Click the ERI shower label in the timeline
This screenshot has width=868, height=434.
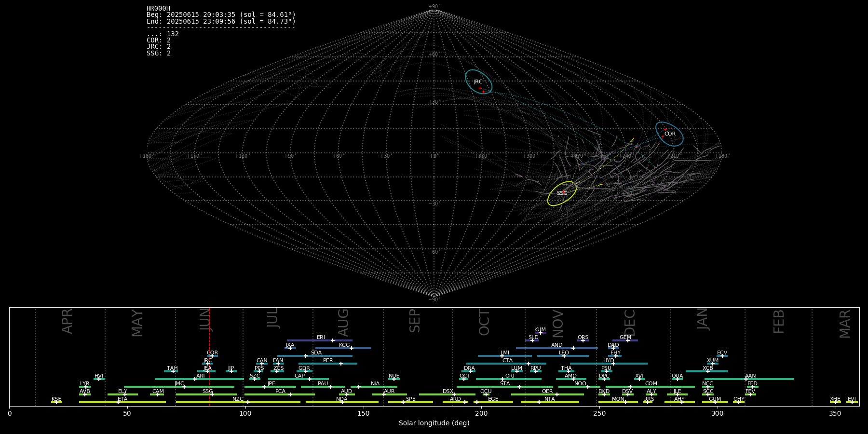(321, 338)
